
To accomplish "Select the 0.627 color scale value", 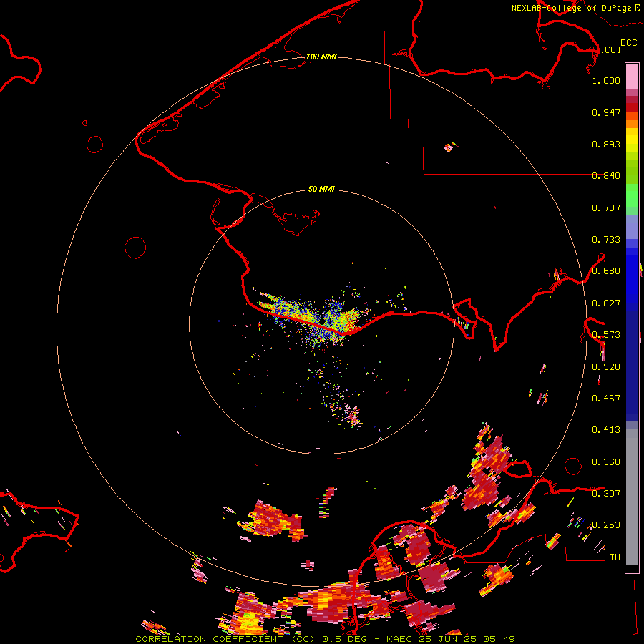I will [x=606, y=303].
